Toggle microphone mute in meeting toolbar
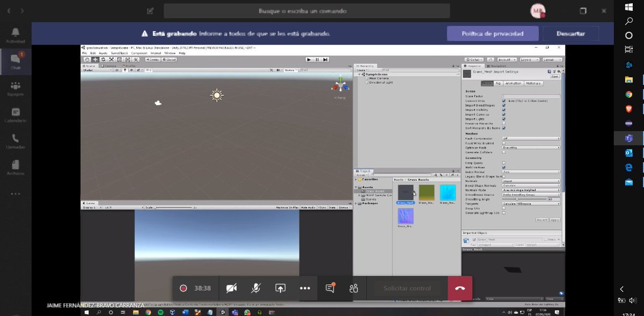This screenshot has width=644, height=316. click(256, 288)
